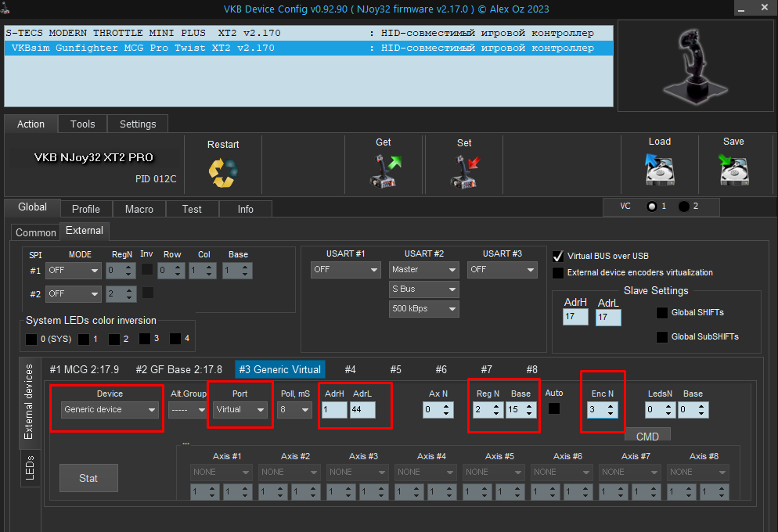Click the Save disk icon
Image resolution: width=778 pixels, height=532 pixels.
733,169
